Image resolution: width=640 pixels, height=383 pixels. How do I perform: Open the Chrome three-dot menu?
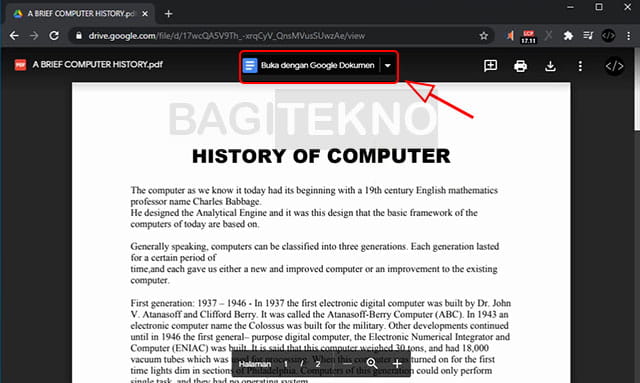(629, 36)
